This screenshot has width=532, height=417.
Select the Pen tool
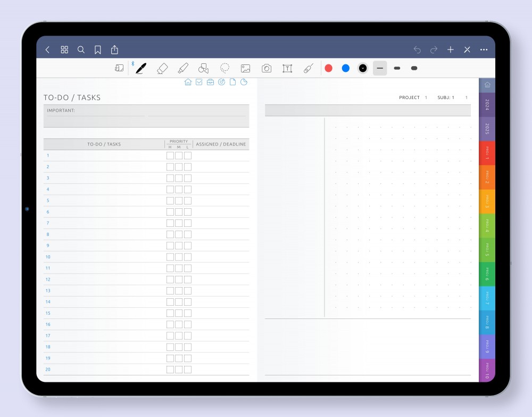(141, 68)
